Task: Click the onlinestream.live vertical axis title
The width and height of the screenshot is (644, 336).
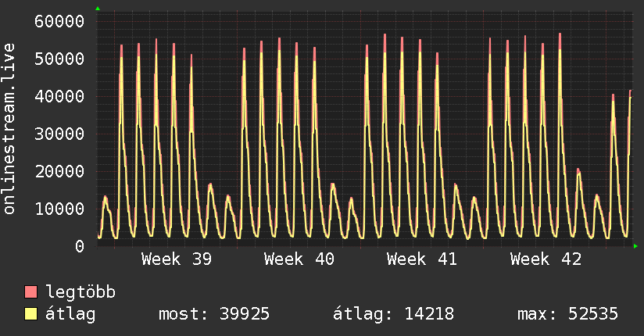Action: tap(9, 129)
